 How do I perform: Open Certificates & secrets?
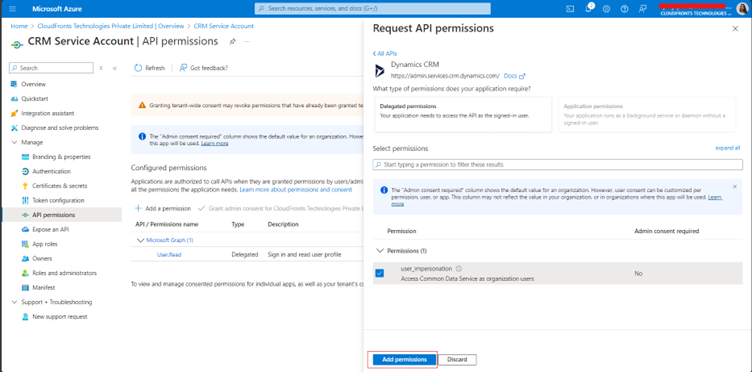[x=61, y=186]
